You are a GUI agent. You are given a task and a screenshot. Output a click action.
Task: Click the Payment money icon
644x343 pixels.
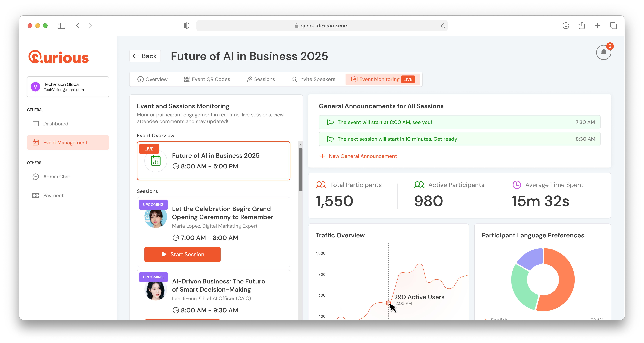pos(36,195)
